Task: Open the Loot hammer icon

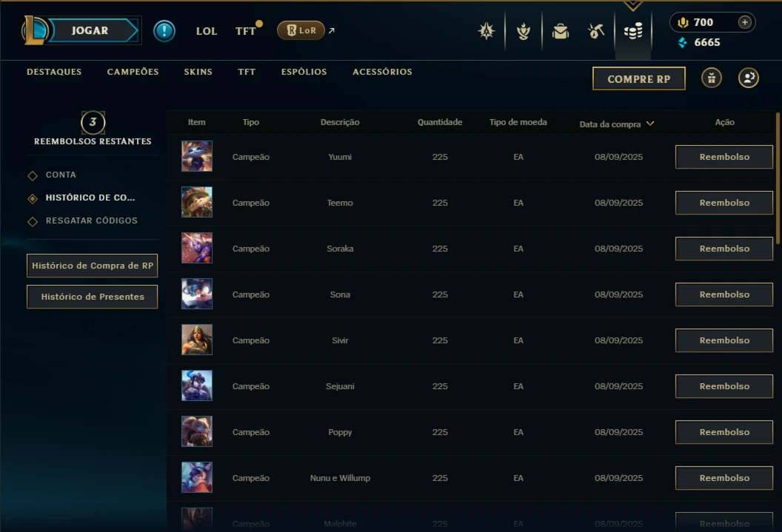Action: [x=596, y=31]
